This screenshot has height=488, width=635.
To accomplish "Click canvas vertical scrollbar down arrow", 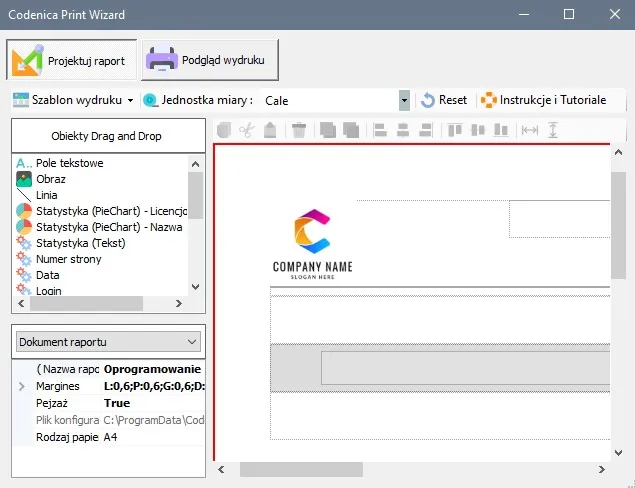I will point(618,452).
